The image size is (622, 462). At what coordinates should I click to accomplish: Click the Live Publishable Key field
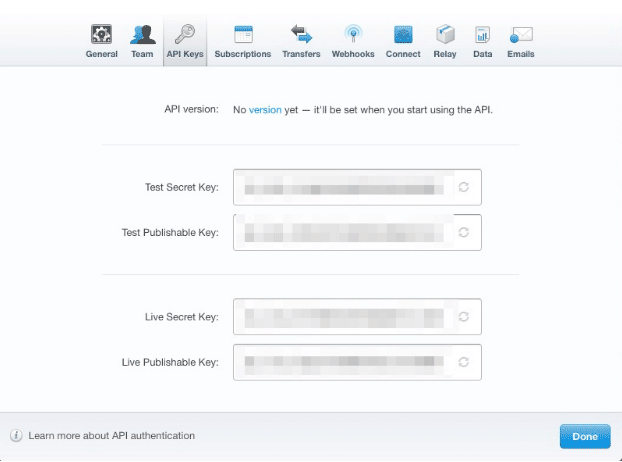(x=343, y=362)
